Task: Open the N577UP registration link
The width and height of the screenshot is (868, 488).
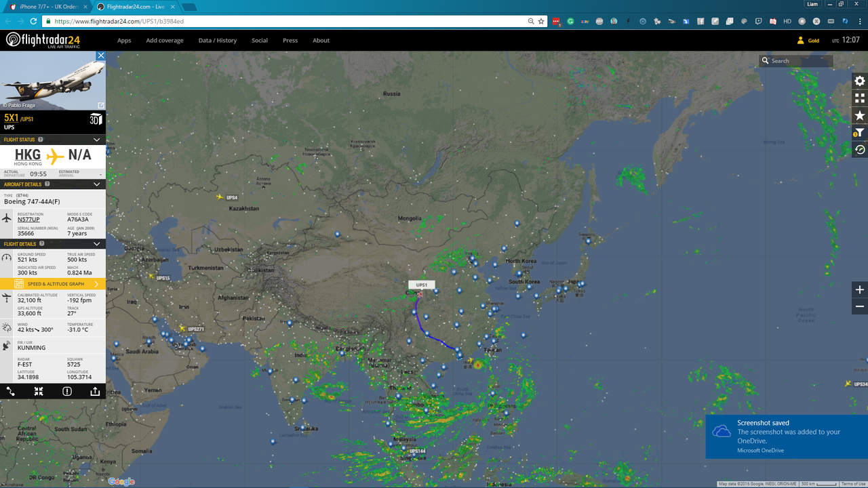Action: pos(28,220)
